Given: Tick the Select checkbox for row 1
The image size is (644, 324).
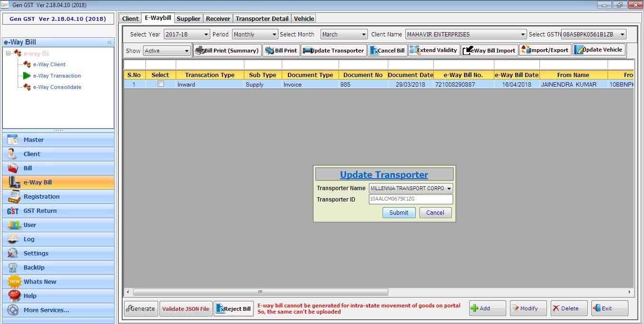Looking at the screenshot, I should point(161,84).
